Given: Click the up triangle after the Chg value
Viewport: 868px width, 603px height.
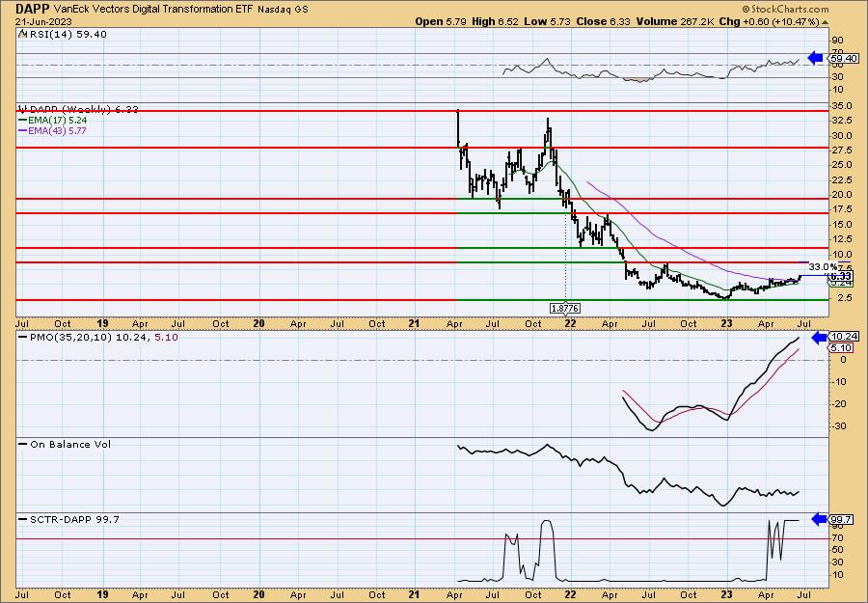Looking at the screenshot, I should tap(825, 22).
